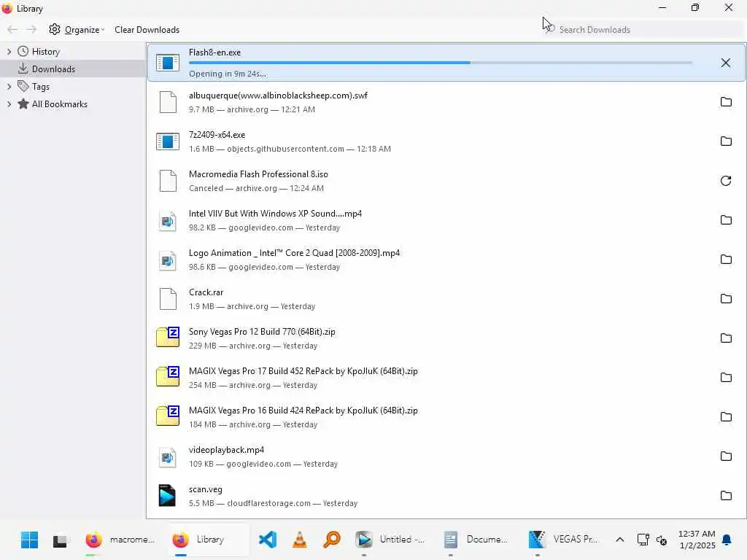Show Intel VIIV mp4 in folder
The width and height of the screenshot is (747, 560).
tap(726, 220)
